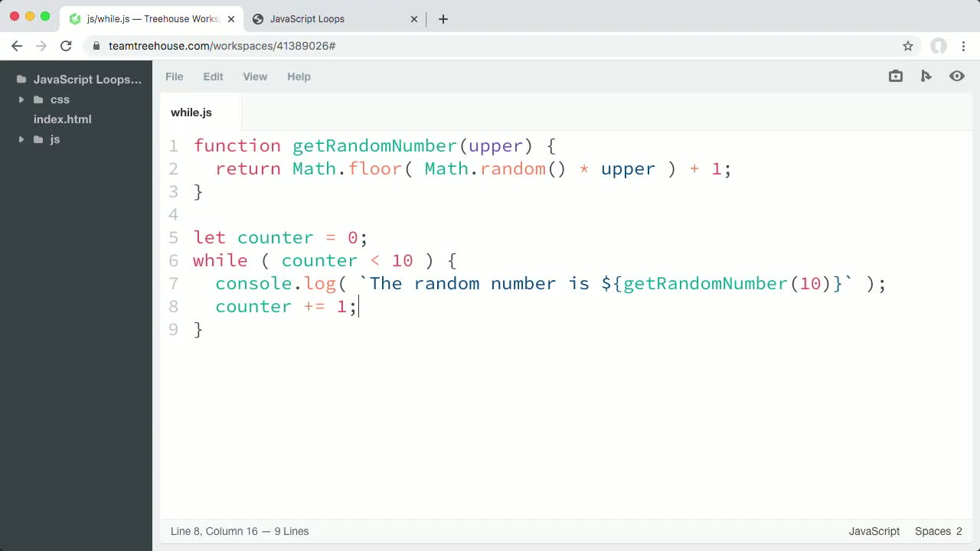
Task: Change the JavaScript language mode setting
Action: [874, 531]
